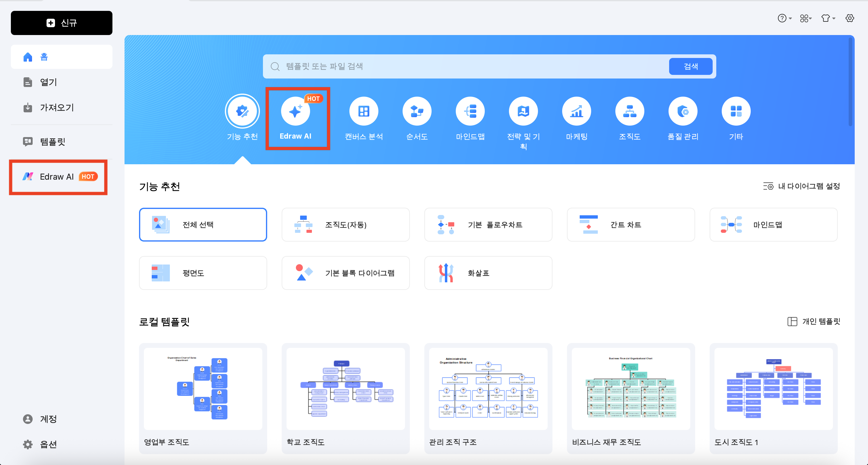The width and height of the screenshot is (868, 465).
Task: Open 옵션 (Options) with the gear icon
Action: click(x=62, y=444)
